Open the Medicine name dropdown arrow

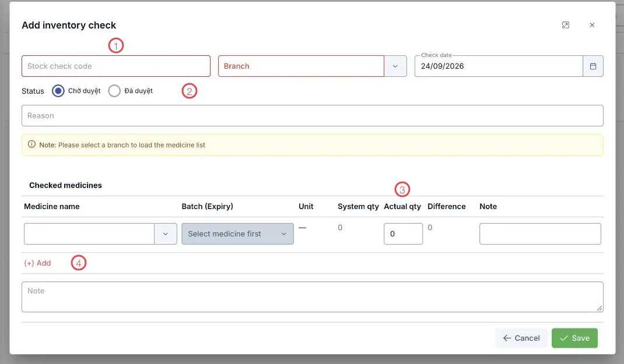tap(166, 234)
